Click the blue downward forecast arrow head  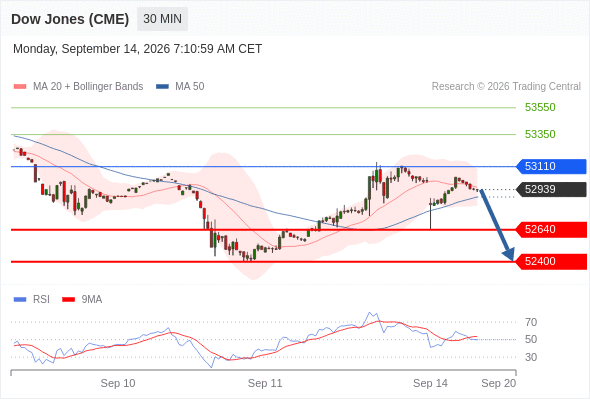point(509,254)
